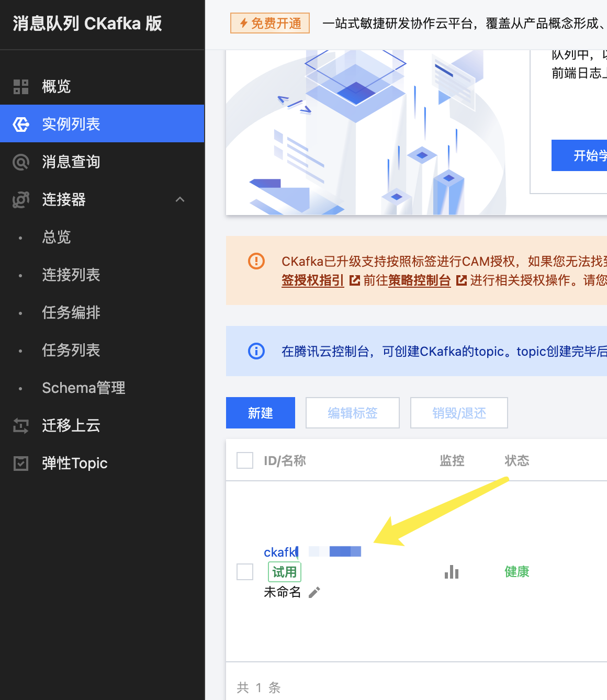Image resolution: width=607 pixels, height=700 pixels.
Task: Open monitoring bar chart for ckafka instance
Action: pos(452,572)
